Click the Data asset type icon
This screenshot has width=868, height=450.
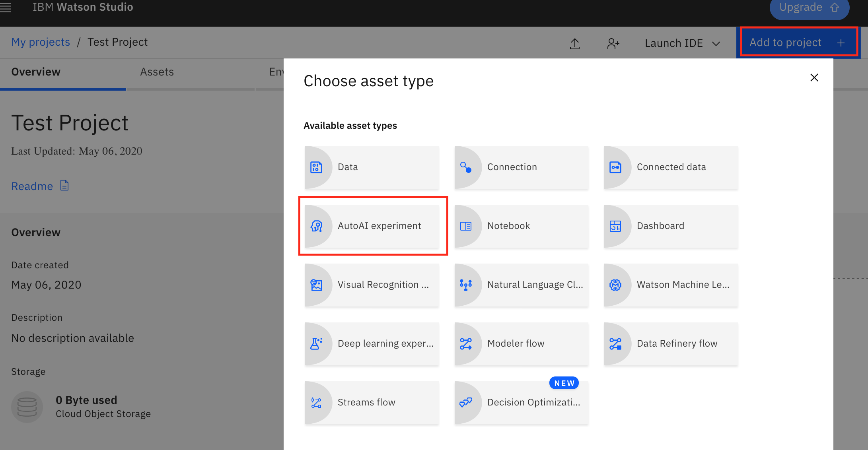pyautogui.click(x=316, y=167)
